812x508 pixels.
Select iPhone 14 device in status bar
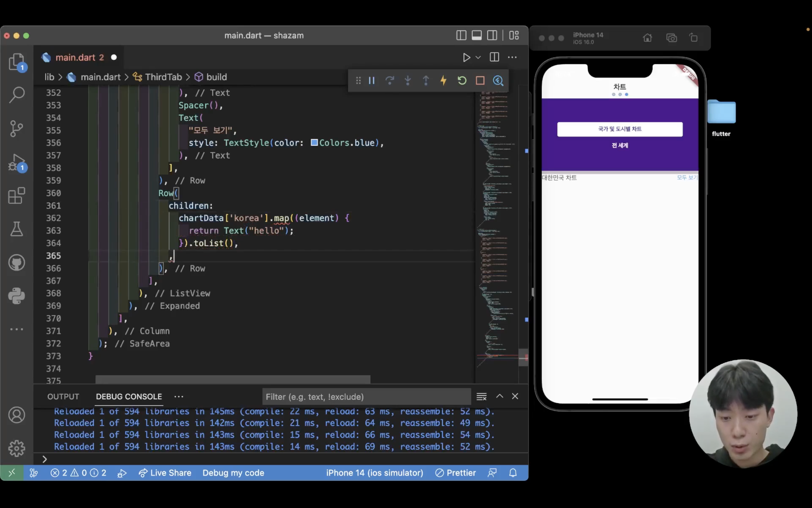tap(375, 473)
